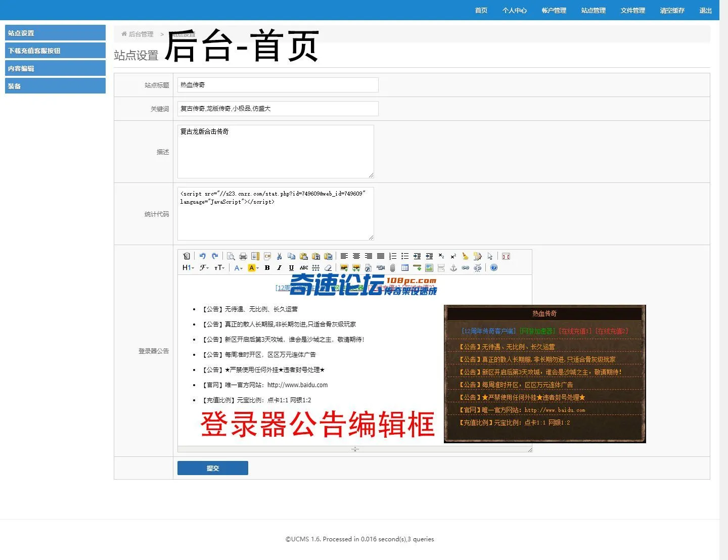This screenshot has width=728, height=560.
Task: Toggle bold formatting
Action: click(x=267, y=268)
